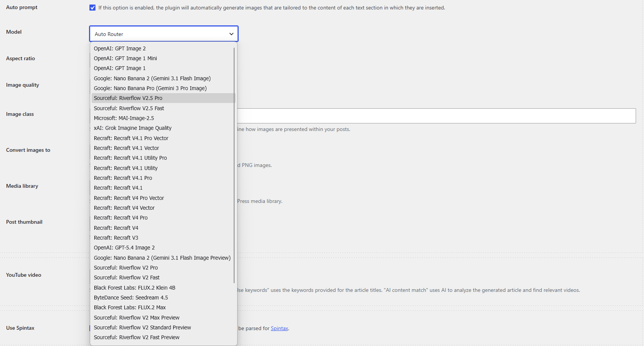Image resolution: width=644 pixels, height=346 pixels.
Task: Choose plain Recraft: Recraft V4.1 model
Action: (163, 188)
